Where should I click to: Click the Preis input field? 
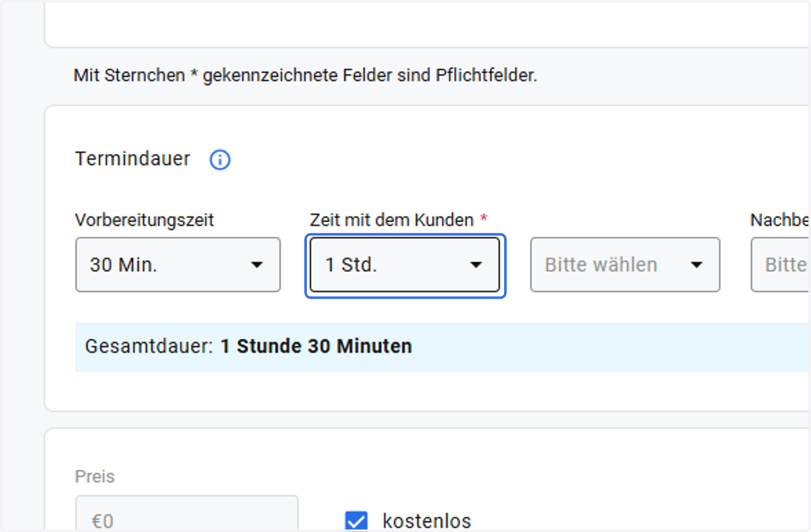click(187, 514)
